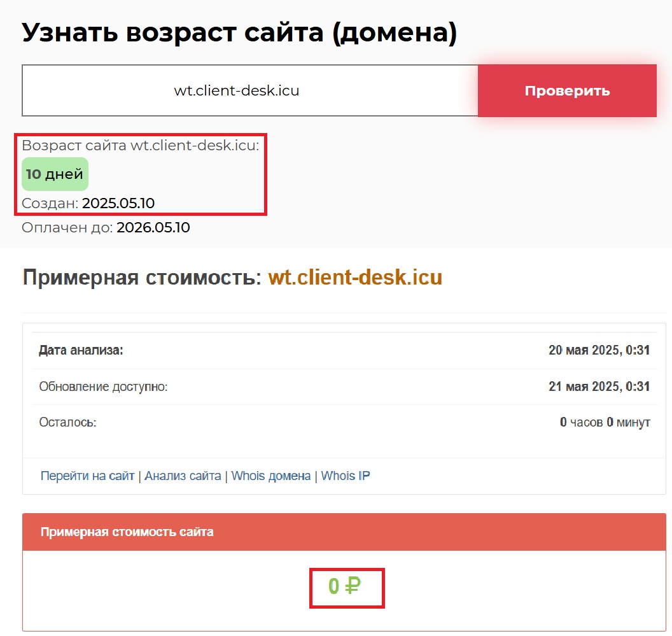Open the Перейти на сайт link
The height and width of the screenshot is (636, 672).
[x=87, y=476]
